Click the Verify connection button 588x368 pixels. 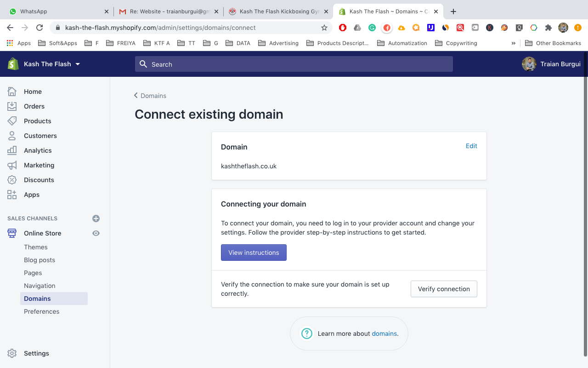tap(444, 289)
